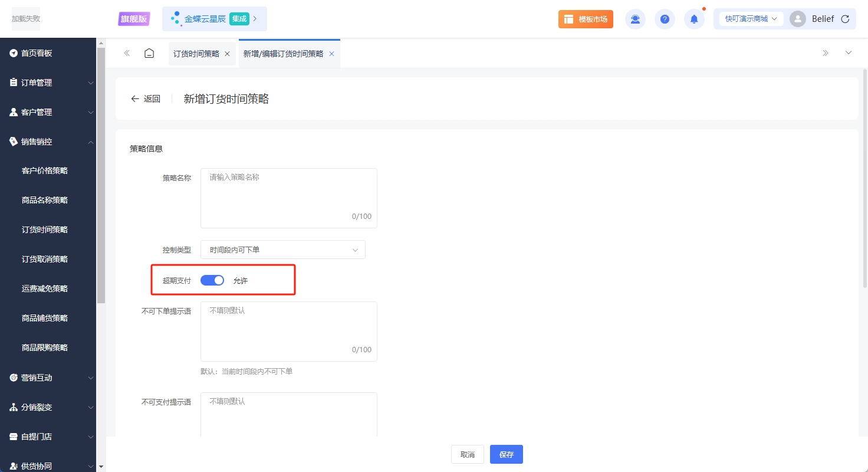Click the double-right arrow tab scroll icon

click(826, 53)
